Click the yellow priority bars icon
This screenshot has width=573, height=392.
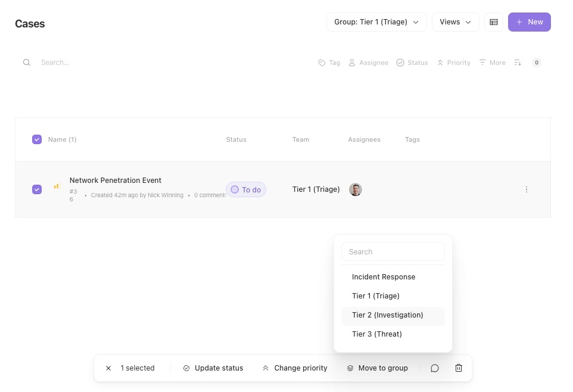pyautogui.click(x=57, y=186)
